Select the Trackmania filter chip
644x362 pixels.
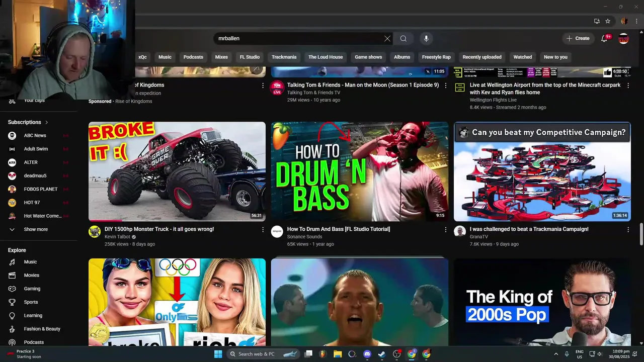[x=284, y=57]
